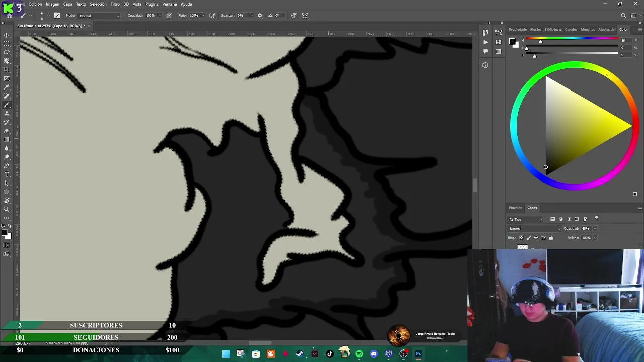Select the Rectangular Marquee tool

pyautogui.click(x=7, y=44)
